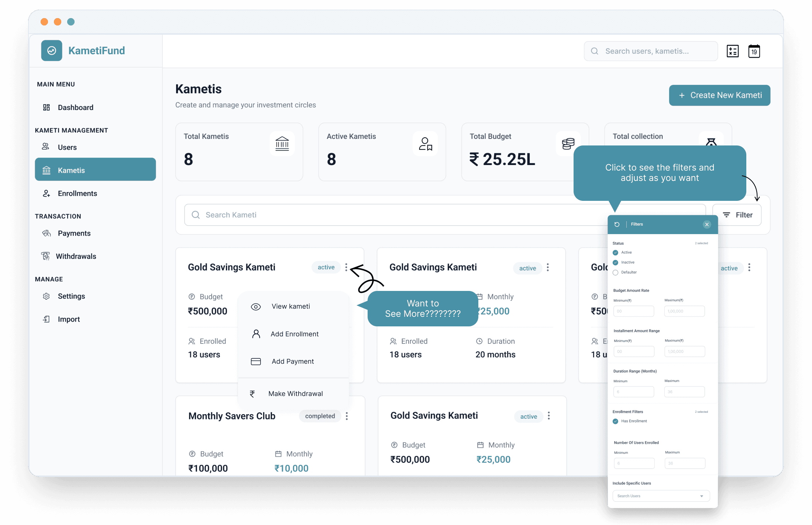Uncheck the Inactive status filter
The image size is (812, 525).
[615, 262]
